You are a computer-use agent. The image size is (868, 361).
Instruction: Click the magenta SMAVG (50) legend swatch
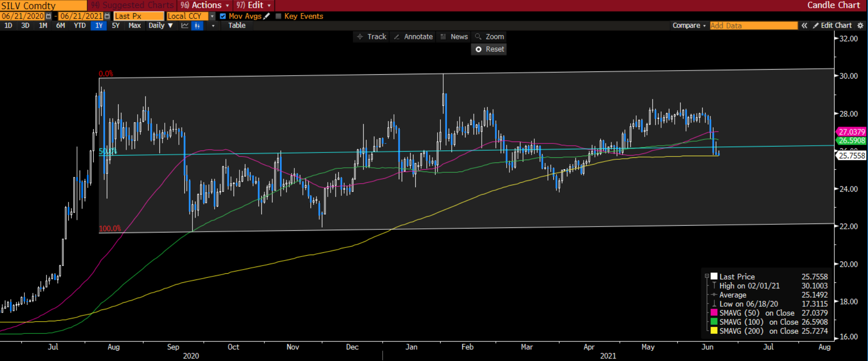pos(714,313)
